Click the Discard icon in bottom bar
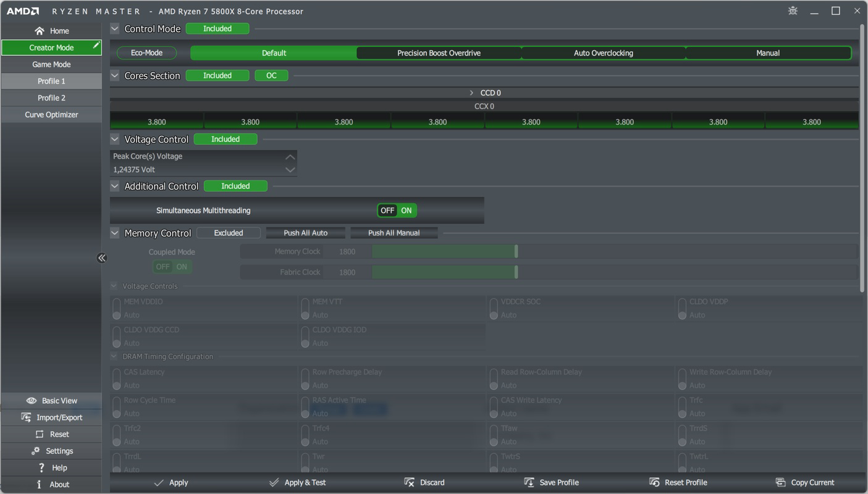 pyautogui.click(x=409, y=482)
